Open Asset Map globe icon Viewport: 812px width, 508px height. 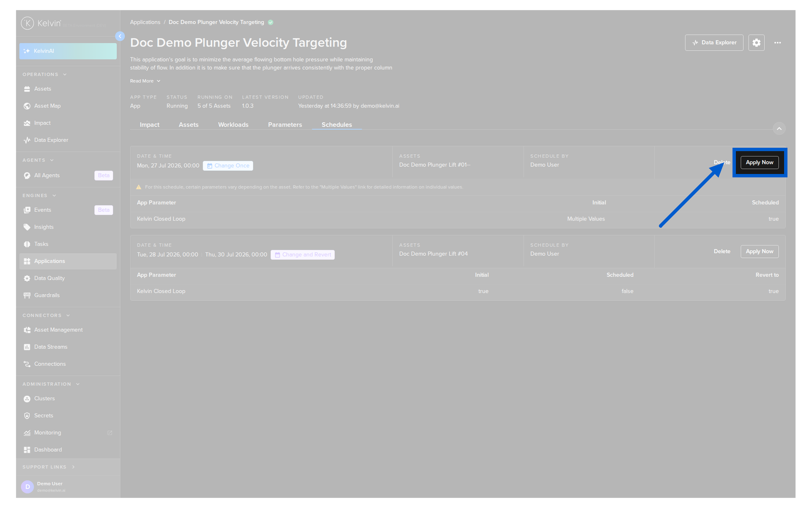(x=27, y=106)
